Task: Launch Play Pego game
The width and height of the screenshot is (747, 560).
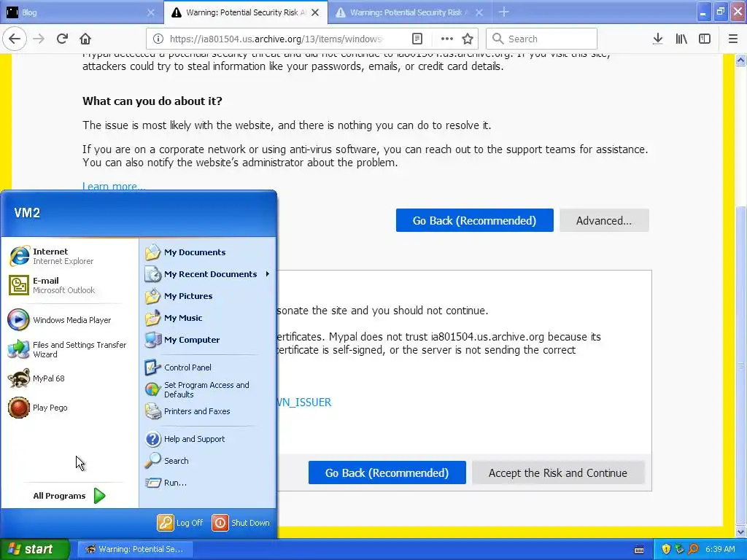Action: click(x=69, y=408)
